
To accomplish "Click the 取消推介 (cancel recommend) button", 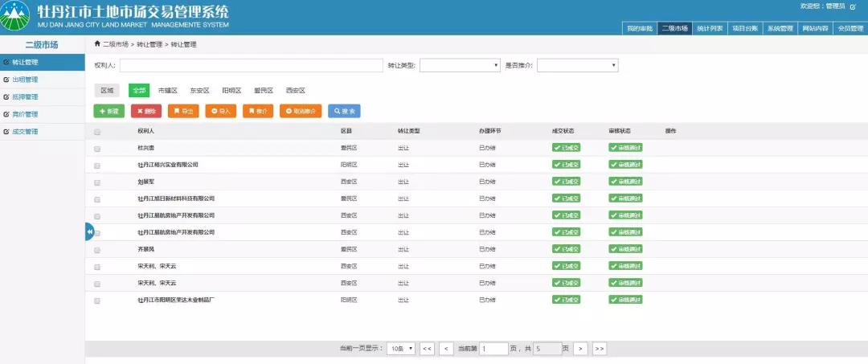I will [301, 111].
